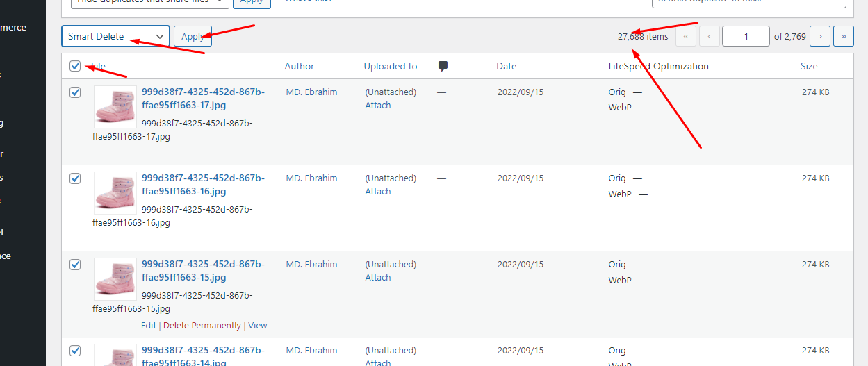Uncheck the checkbox for ffae95ff1663-16.jpg row
Screen dimensions: 868x366
point(75,178)
